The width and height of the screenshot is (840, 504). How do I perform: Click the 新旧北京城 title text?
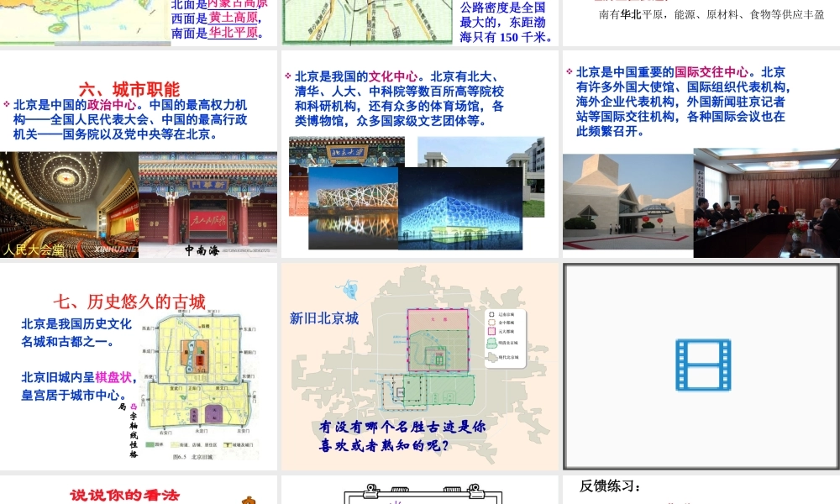[324, 318]
